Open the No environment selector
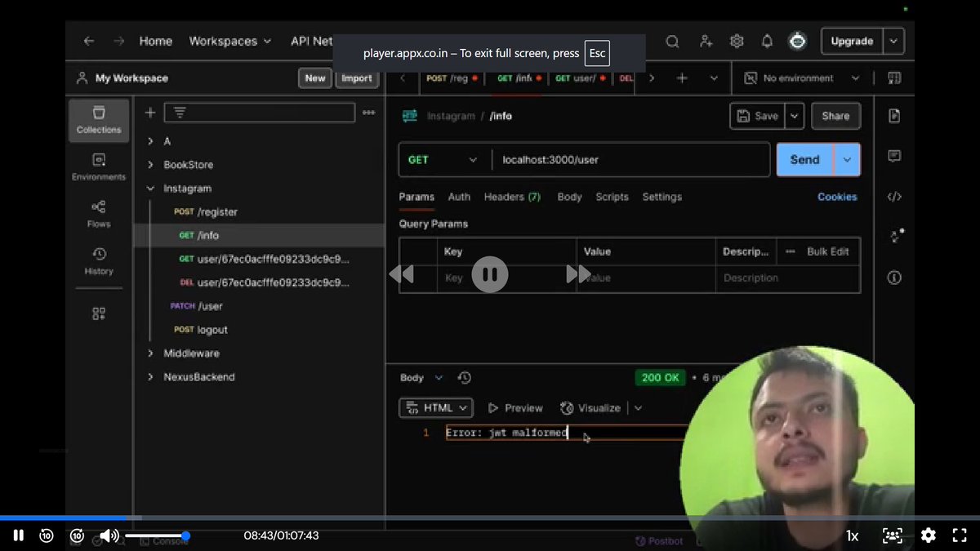The height and width of the screenshot is (551, 980). pos(802,78)
